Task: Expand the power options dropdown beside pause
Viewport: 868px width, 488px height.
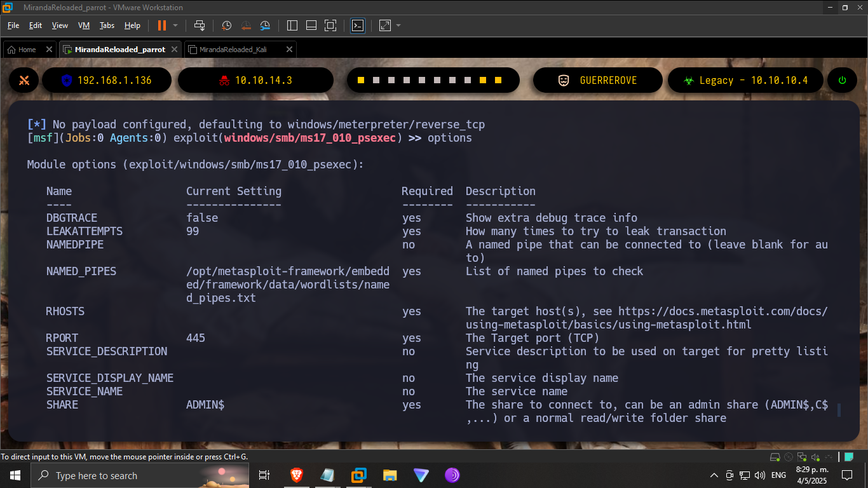Action: coord(175,25)
